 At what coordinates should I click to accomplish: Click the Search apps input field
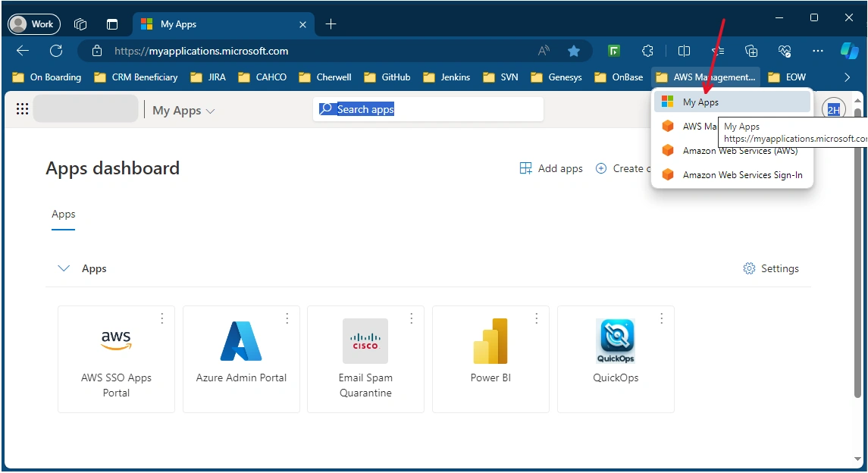(428, 109)
